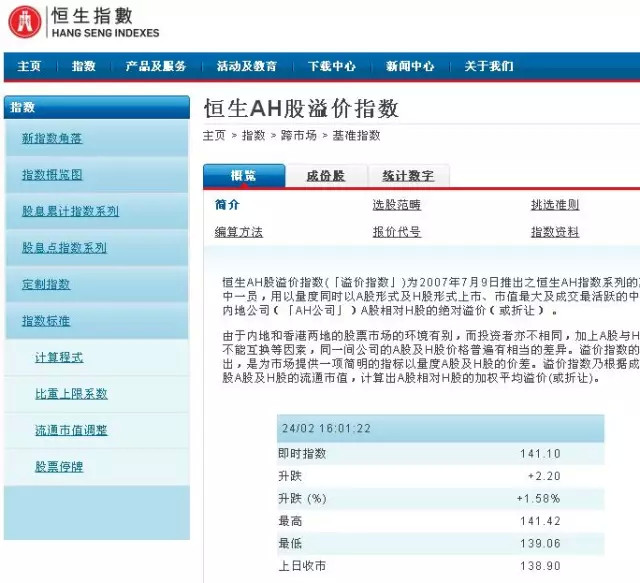The image size is (640, 583).
Task: Click the Hang Seng Indexes logo
Action: (x=84, y=22)
